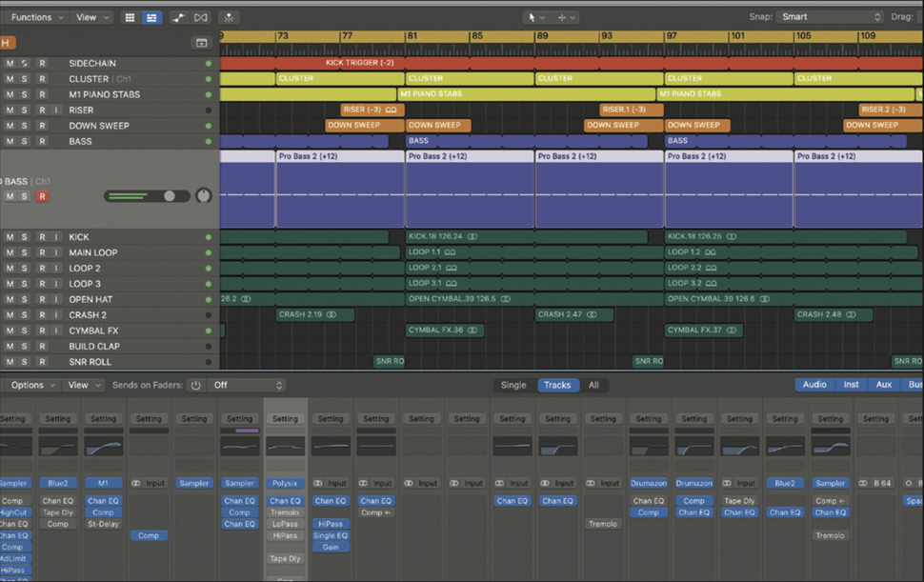The width and height of the screenshot is (924, 582).
Task: Open the EQ thumbnail above the Polysix strip
Action: pos(285,447)
